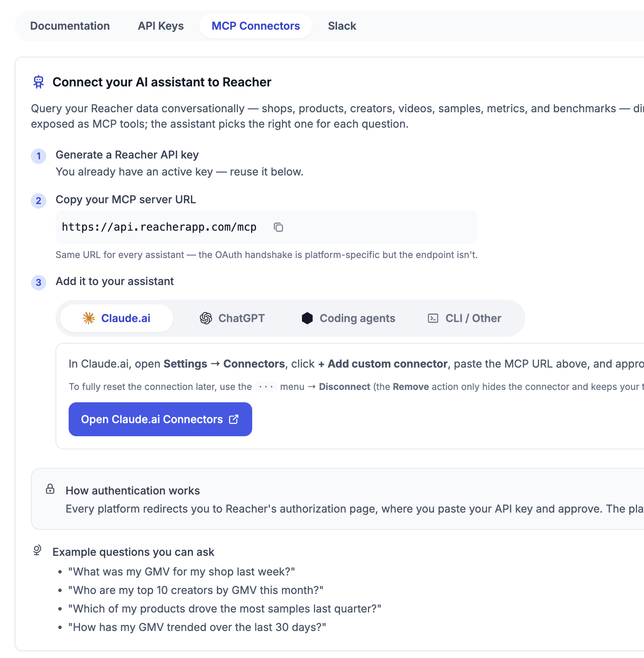Click 'Every platform redirects you' authentication description
The width and height of the screenshot is (644, 658).
[355, 509]
